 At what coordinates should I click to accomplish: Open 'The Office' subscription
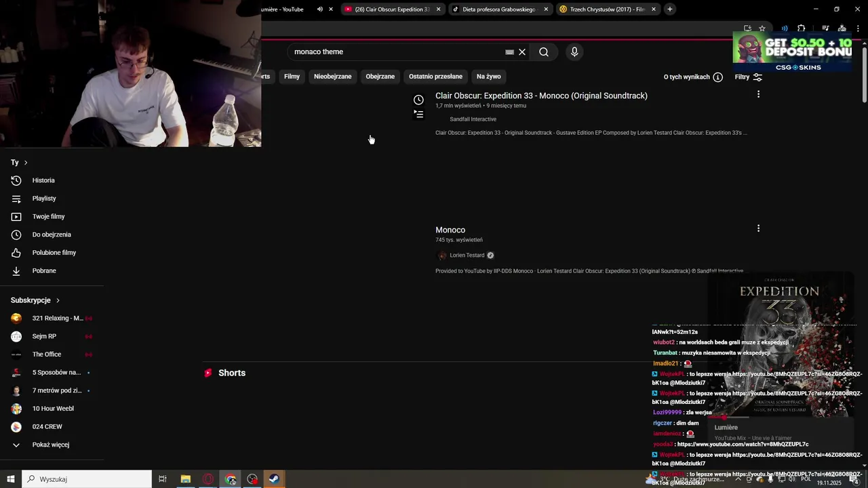52,354
